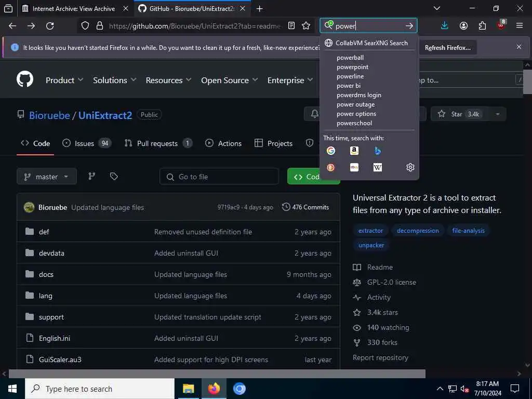This screenshot has width=532, height=399.
Task: Bookmark this page with the star icon
Action: coord(306,26)
